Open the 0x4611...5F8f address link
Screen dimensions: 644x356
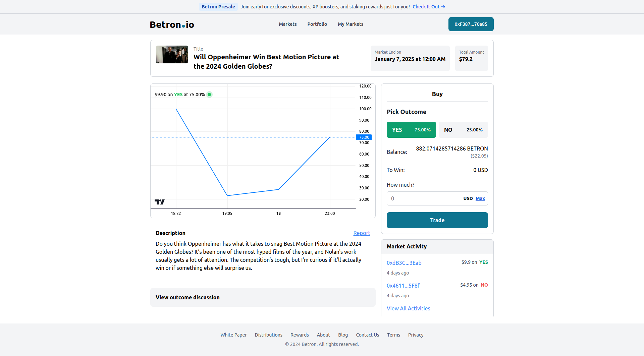pyautogui.click(x=403, y=286)
